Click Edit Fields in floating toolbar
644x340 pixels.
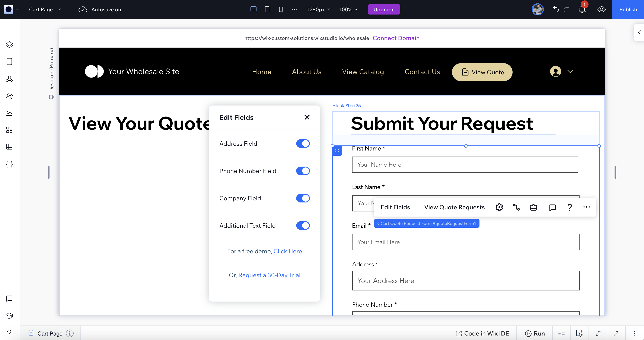395,207
